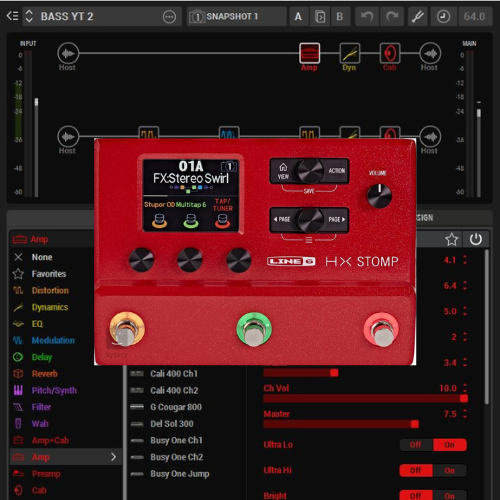
Task: Set Ultra Hi to Off
Action: (416, 470)
